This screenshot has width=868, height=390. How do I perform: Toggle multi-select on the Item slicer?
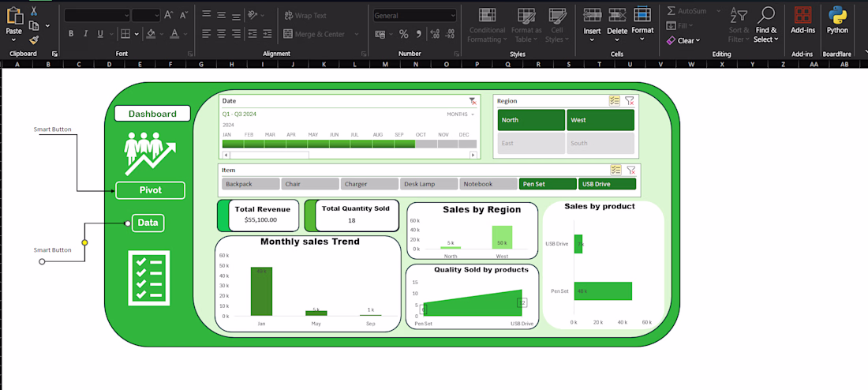615,170
